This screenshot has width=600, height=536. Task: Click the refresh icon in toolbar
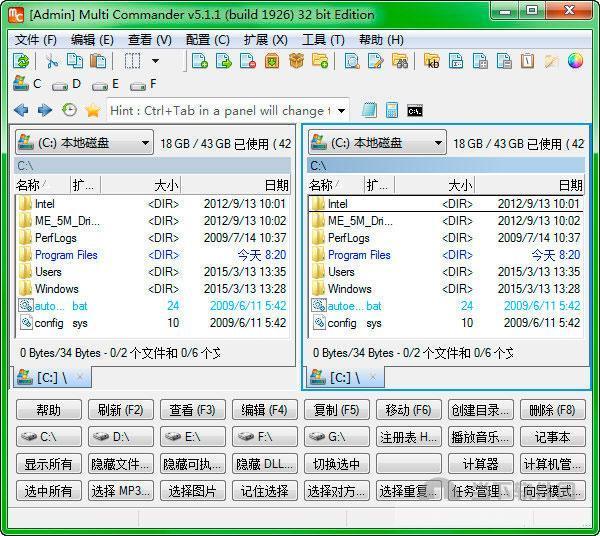(21, 61)
